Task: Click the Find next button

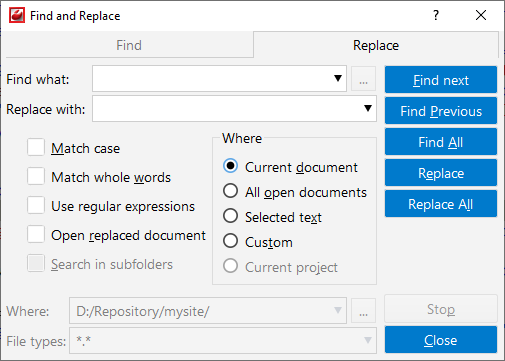Action: pyautogui.click(x=441, y=80)
